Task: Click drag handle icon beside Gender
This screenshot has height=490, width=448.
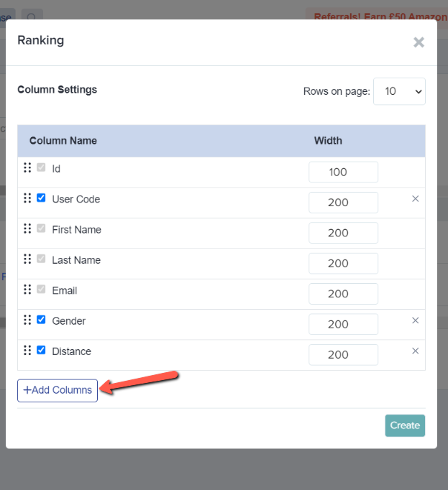Action: tap(27, 320)
